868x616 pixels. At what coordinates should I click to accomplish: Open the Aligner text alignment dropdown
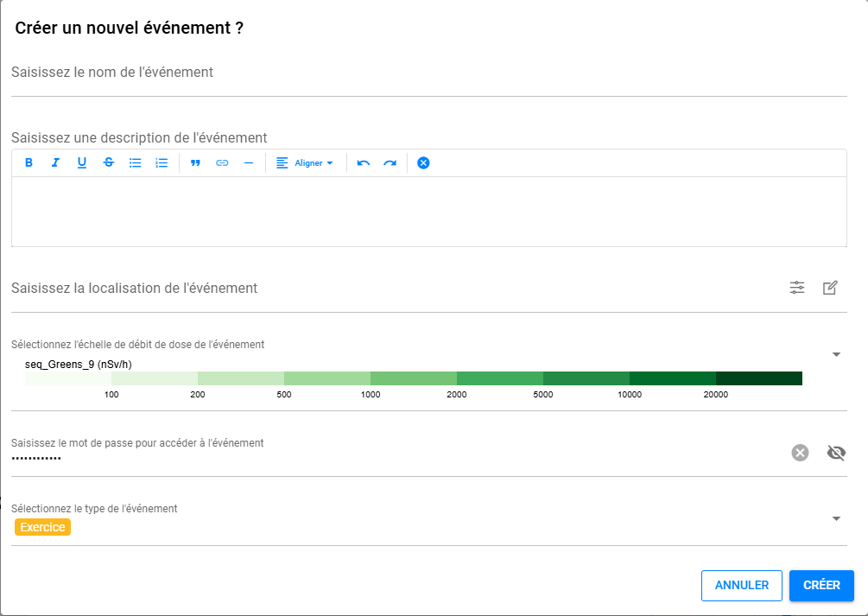[x=304, y=162]
